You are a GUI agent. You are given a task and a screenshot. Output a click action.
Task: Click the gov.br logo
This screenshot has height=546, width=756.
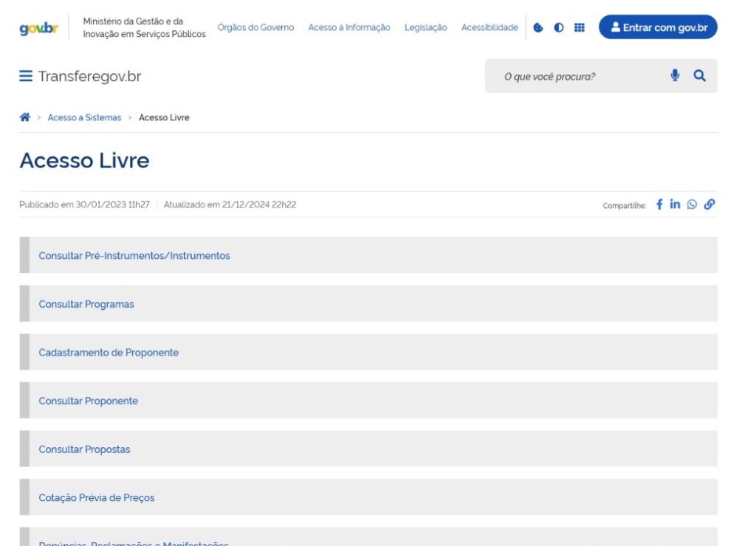point(38,29)
